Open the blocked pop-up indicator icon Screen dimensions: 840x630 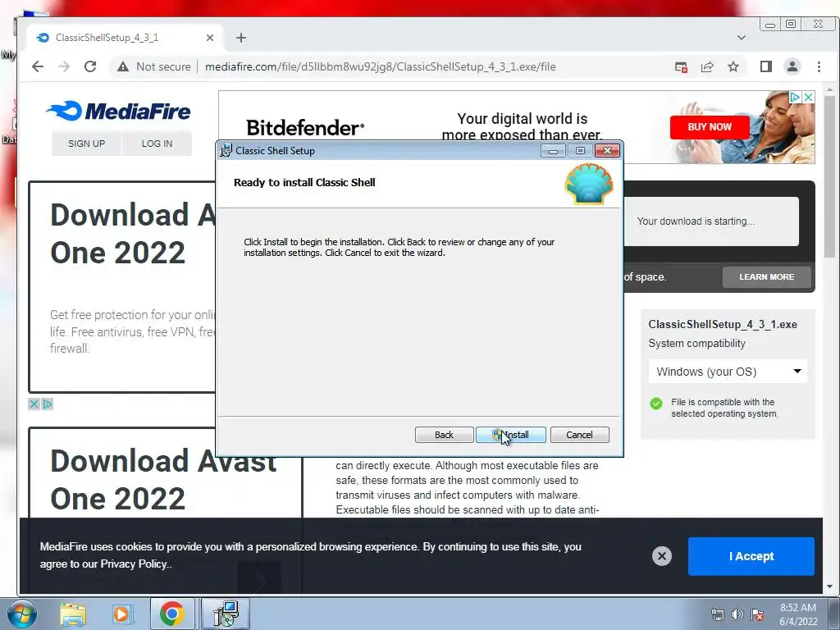click(681, 67)
